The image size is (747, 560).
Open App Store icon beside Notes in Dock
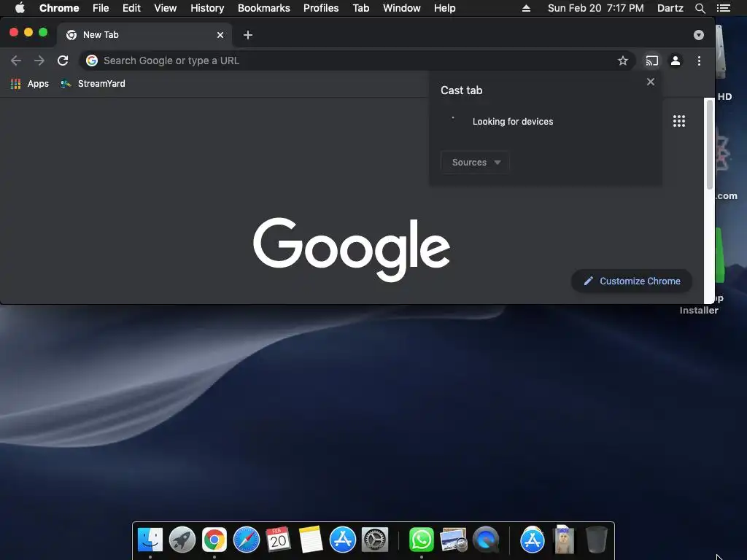(x=343, y=540)
